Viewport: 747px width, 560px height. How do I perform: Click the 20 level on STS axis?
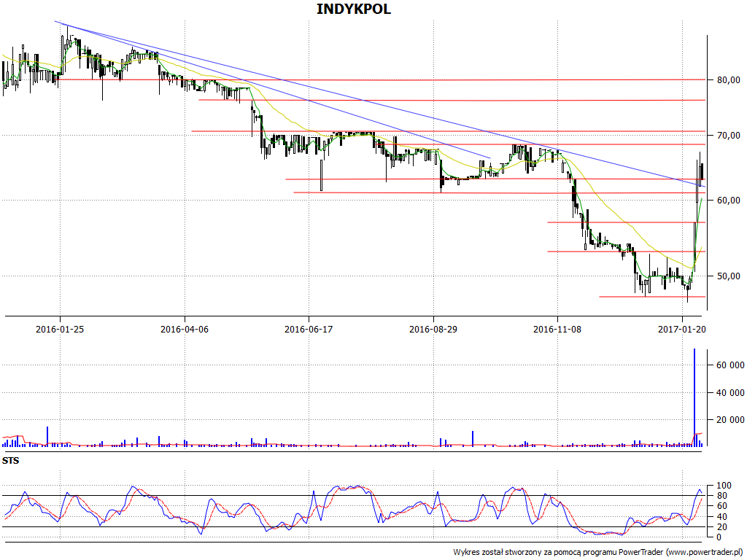coord(722,527)
